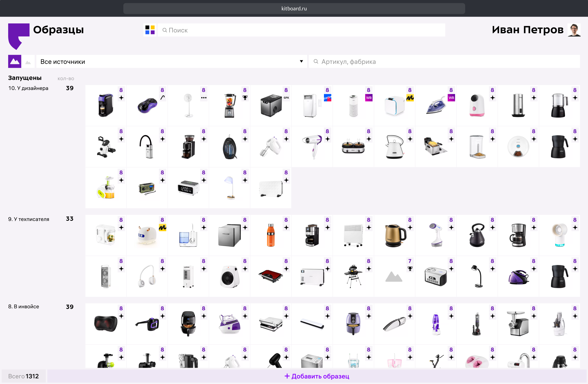588x384 pixels.
Task: Click the dropdown arrow of sources filter
Action: (x=301, y=61)
